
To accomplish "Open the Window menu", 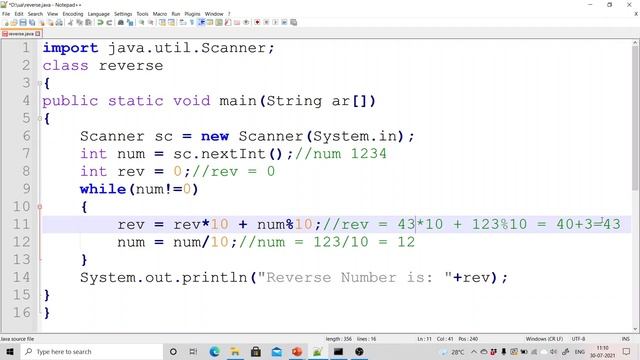I will 214,14.
